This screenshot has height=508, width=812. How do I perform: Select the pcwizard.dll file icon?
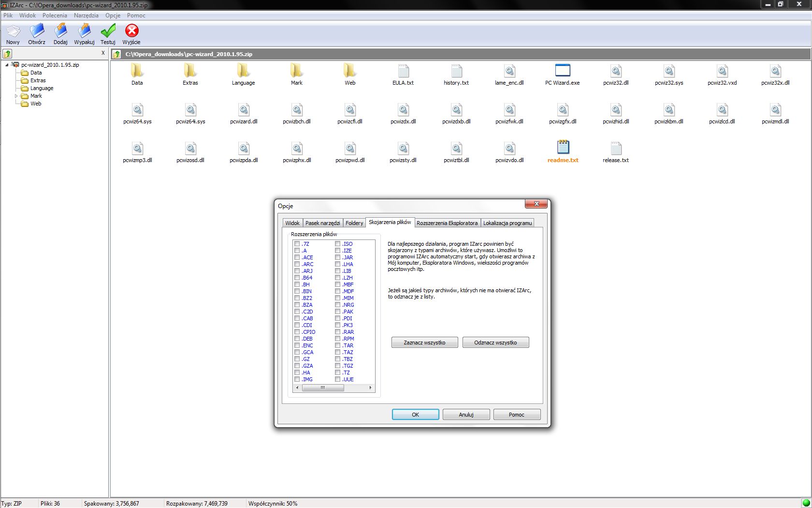pos(244,109)
